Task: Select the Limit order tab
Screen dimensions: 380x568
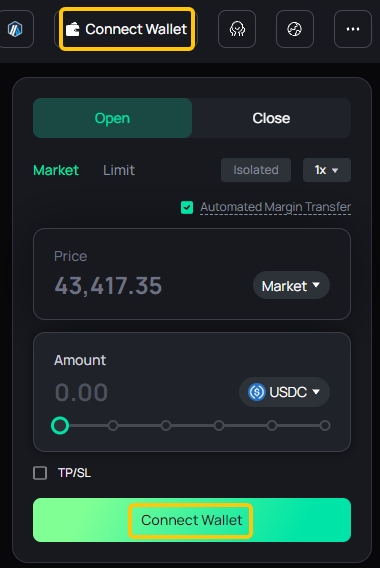Action: pos(119,170)
